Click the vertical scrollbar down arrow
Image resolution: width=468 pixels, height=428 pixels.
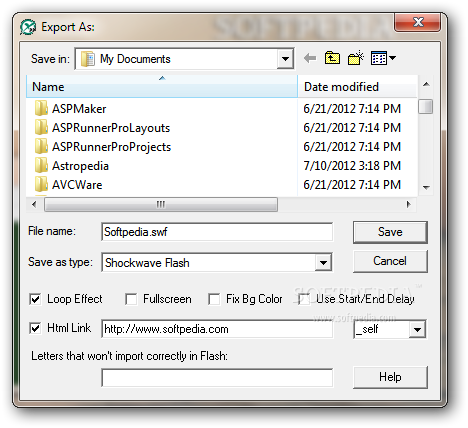coord(426,188)
